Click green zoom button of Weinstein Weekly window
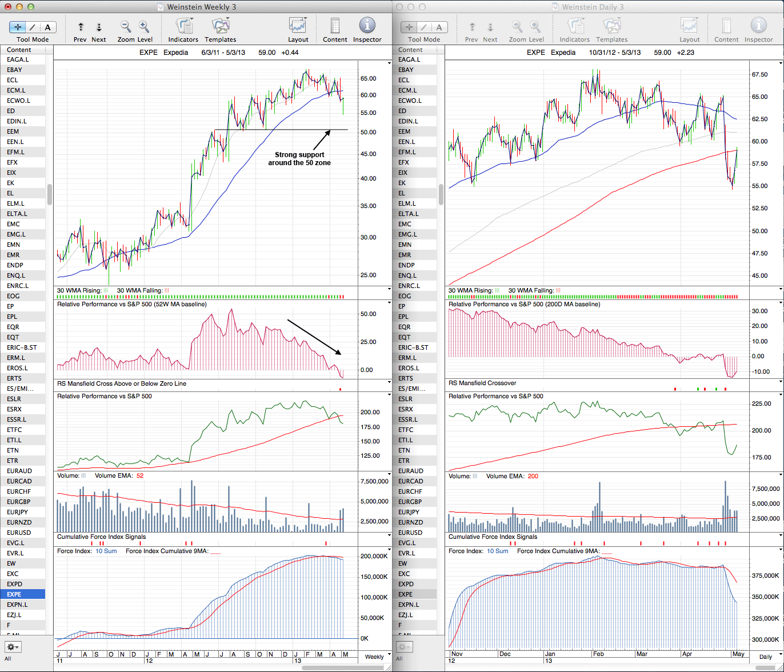Viewport: 784px width, 672px height. [31, 7]
